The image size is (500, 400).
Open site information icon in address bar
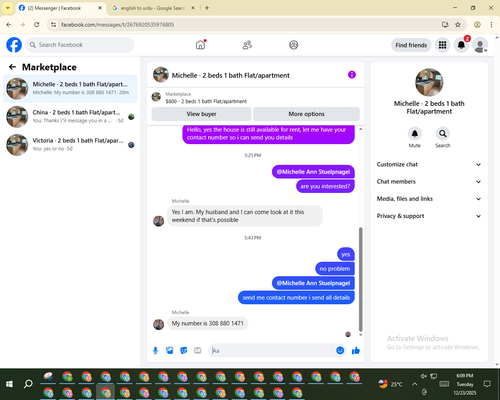[x=54, y=24]
